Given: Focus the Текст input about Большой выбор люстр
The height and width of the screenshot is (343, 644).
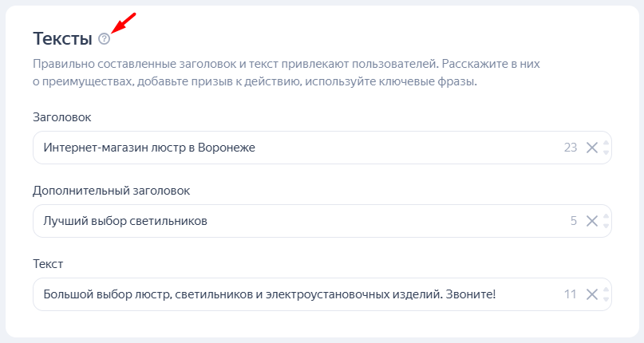Looking at the screenshot, I should click(300, 294).
